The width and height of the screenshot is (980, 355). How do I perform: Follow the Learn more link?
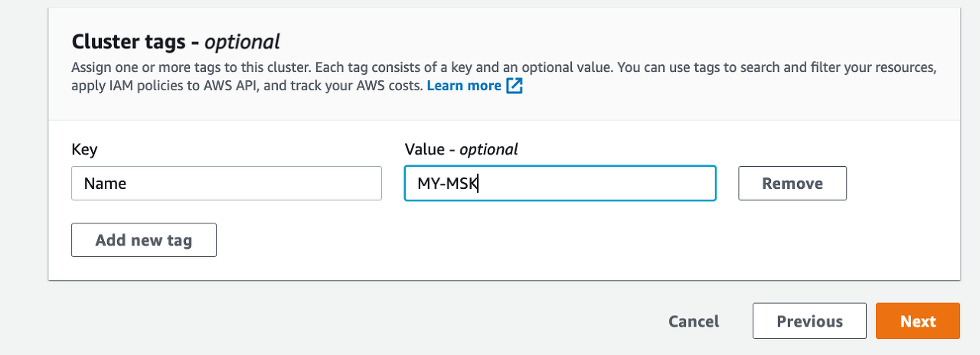point(464,86)
